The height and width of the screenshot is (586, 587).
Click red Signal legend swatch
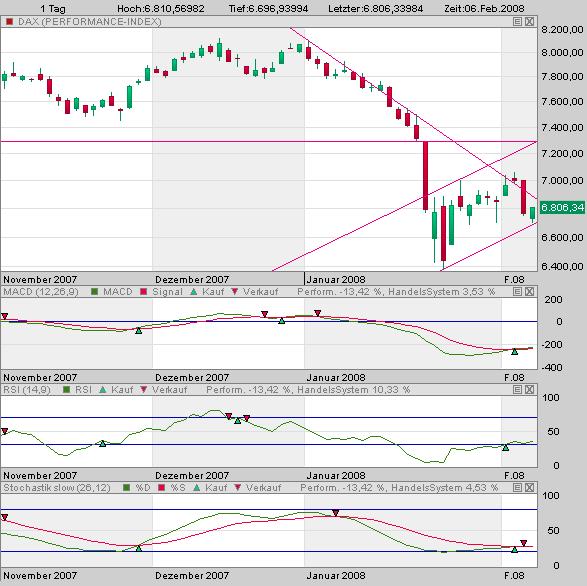[x=143, y=291]
